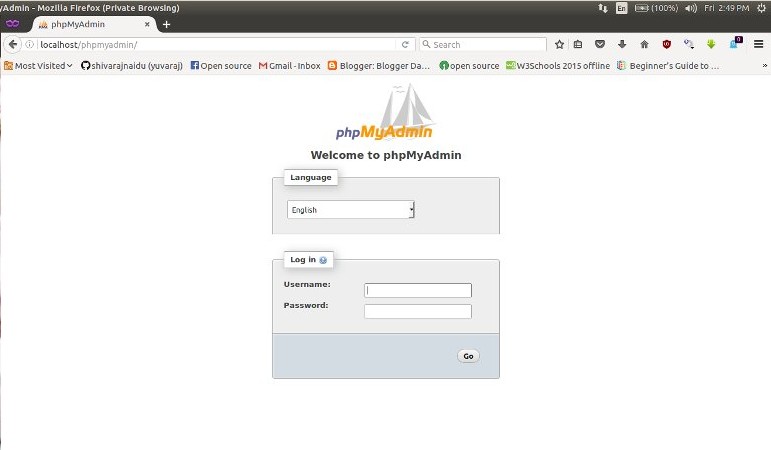This screenshot has height=450, width=771.
Task: Bookmark this page with the star icon
Action: pyautogui.click(x=559, y=44)
